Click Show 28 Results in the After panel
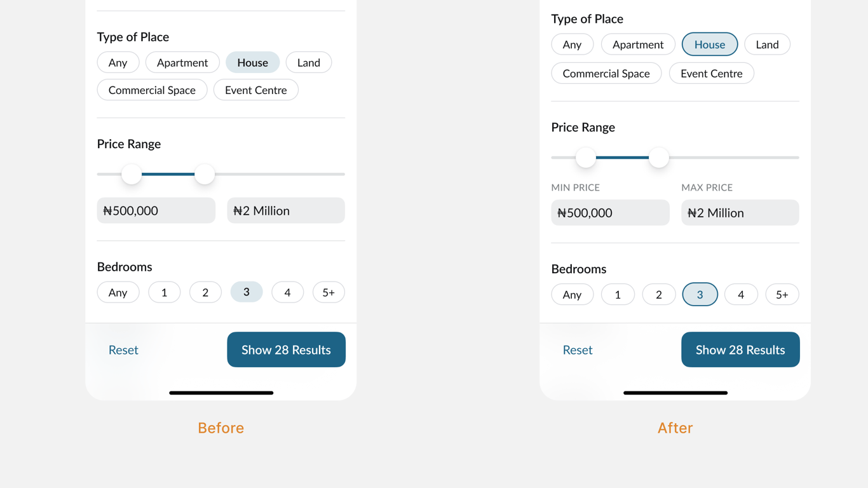Viewport: 868px width, 488px height. [740, 349]
